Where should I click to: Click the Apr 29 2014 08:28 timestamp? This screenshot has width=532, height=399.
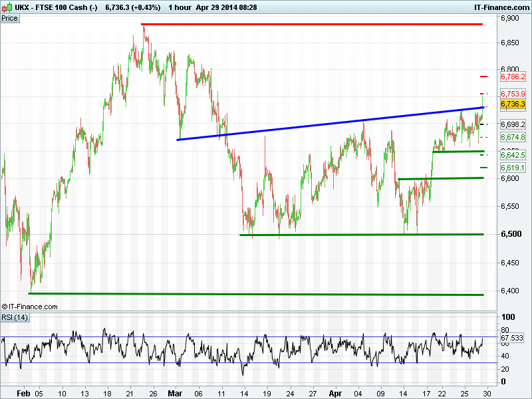point(226,7)
